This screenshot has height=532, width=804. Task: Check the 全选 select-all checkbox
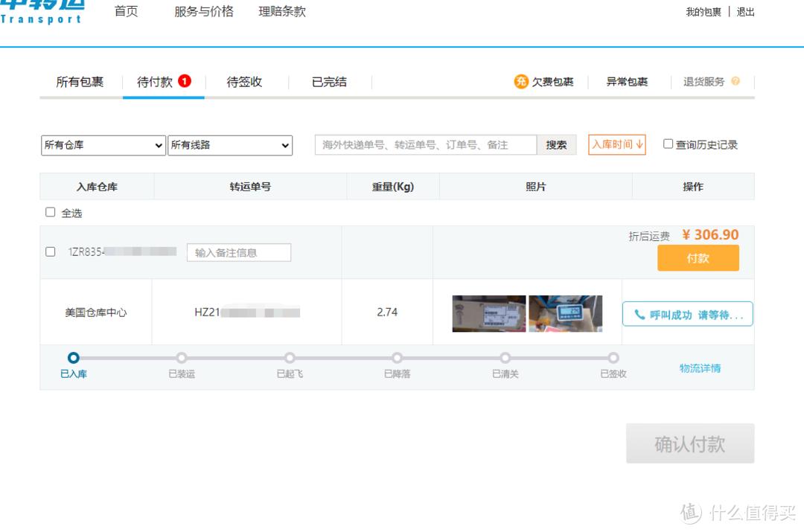point(49,213)
